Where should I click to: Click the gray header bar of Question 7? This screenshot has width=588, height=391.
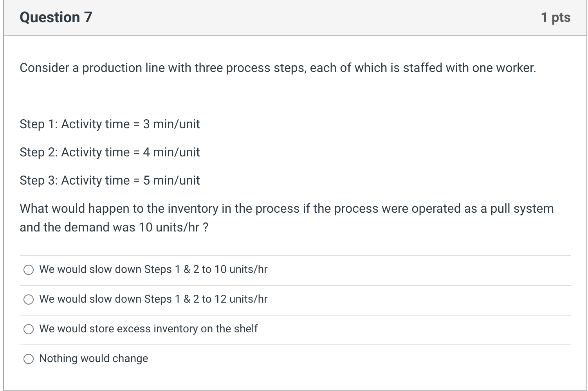294,17
